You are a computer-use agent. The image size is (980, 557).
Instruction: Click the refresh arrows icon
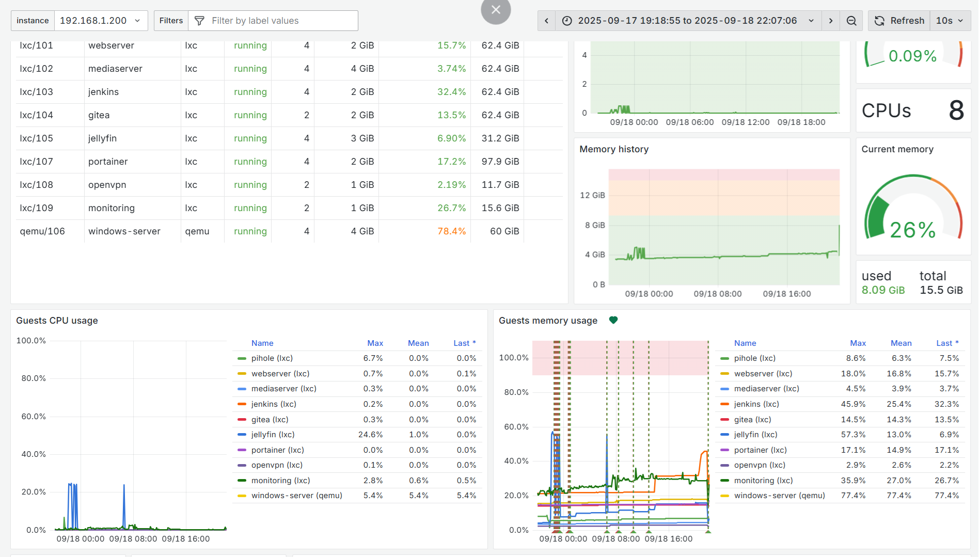pyautogui.click(x=879, y=21)
